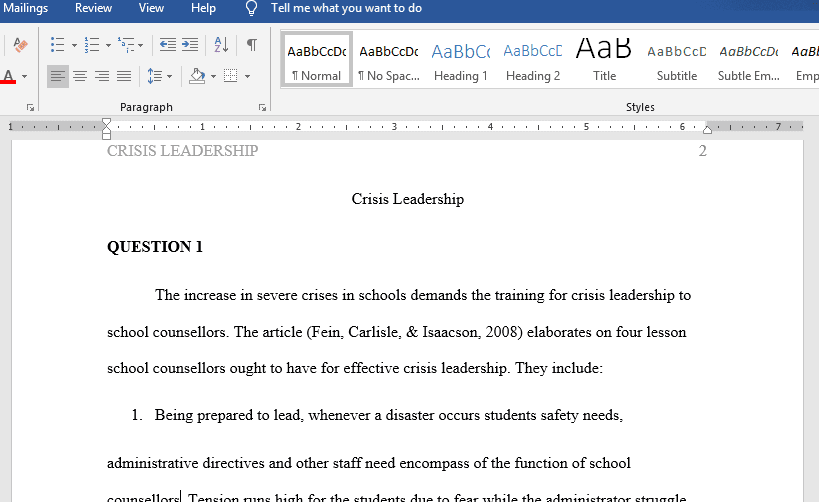The width and height of the screenshot is (819, 502).
Task: Open the View tab
Action: pyautogui.click(x=151, y=8)
